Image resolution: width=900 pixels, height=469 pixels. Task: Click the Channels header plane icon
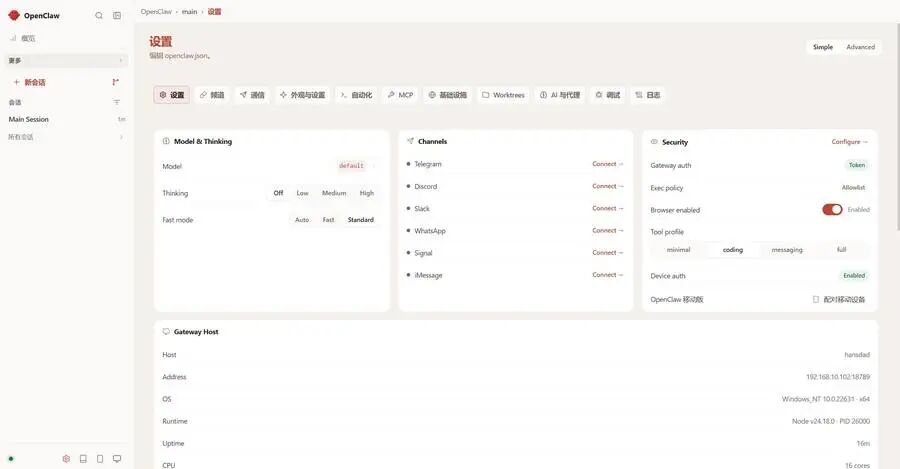[x=410, y=141]
